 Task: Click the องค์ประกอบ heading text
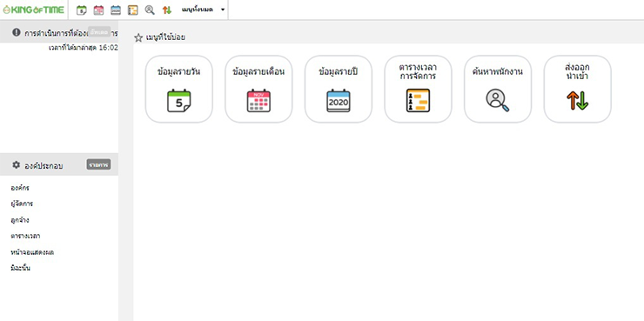tap(44, 166)
